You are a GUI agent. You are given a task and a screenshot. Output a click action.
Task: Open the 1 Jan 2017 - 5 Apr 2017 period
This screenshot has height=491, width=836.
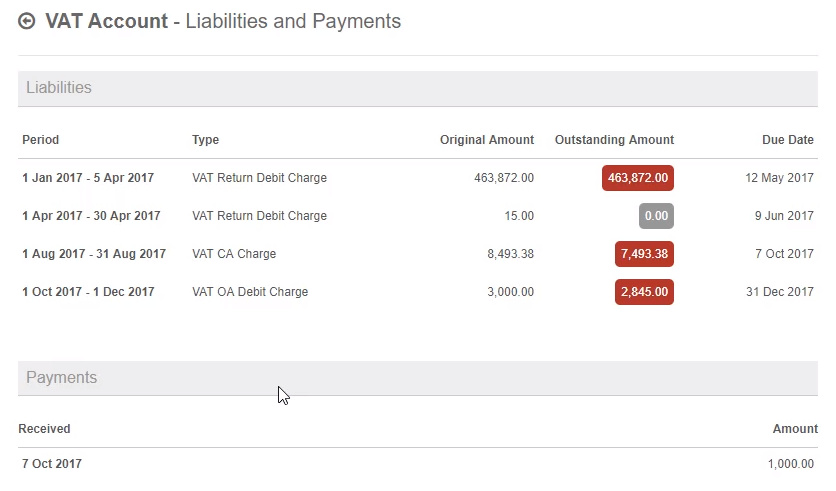coord(88,178)
